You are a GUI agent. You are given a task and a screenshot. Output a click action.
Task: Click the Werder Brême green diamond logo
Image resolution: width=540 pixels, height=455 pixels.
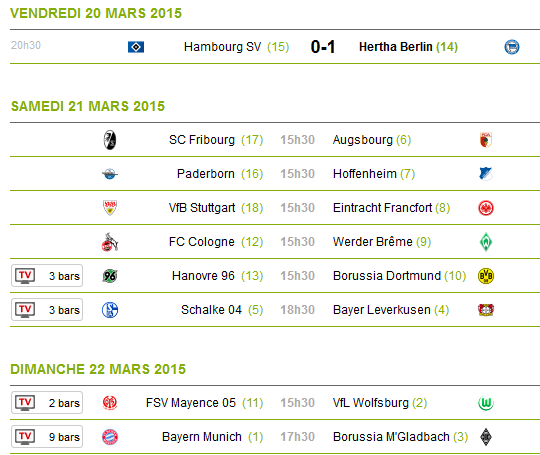point(486,242)
